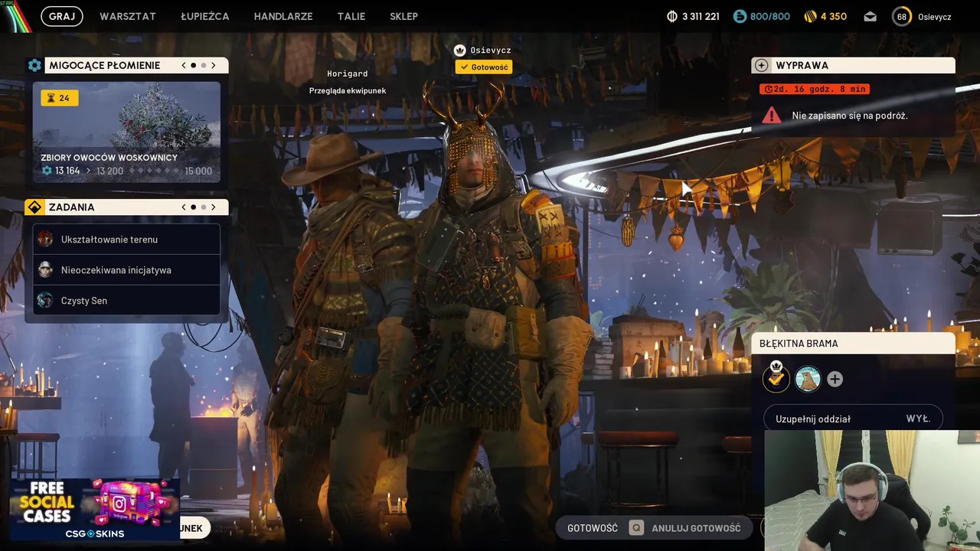The height and width of the screenshot is (551, 980).
Task: Open the WYPRAWA panel header
Action: pyautogui.click(x=854, y=65)
